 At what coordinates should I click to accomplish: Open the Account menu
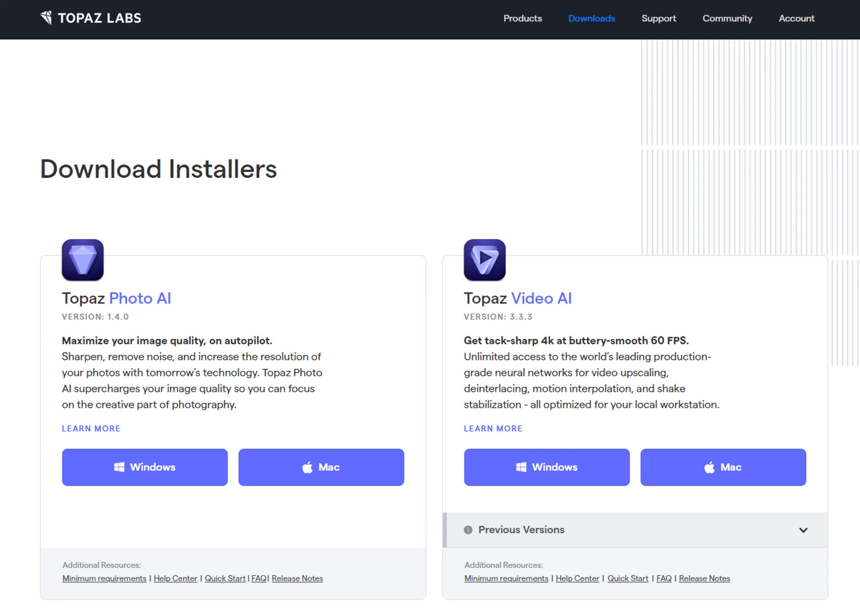pyautogui.click(x=796, y=18)
